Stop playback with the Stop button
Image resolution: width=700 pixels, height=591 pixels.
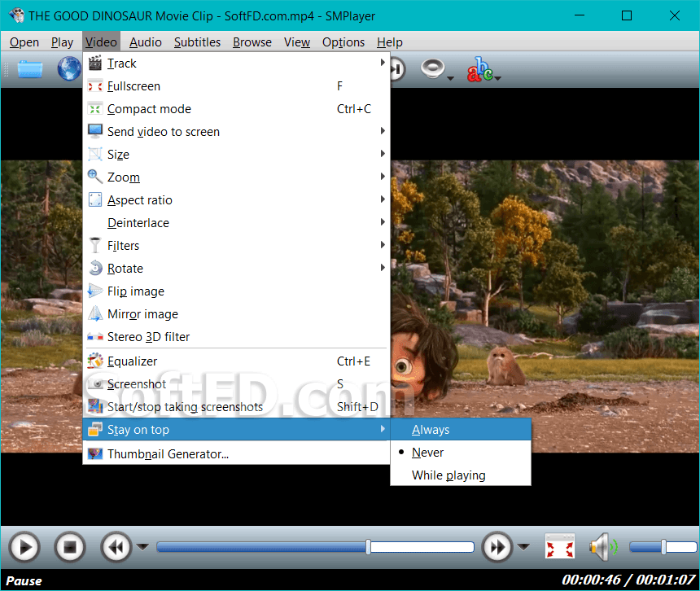70,547
